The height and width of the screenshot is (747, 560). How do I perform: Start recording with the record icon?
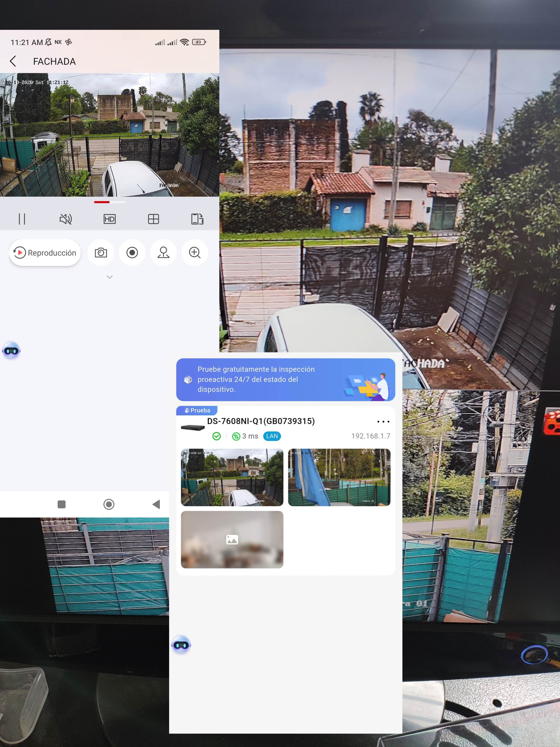(132, 253)
